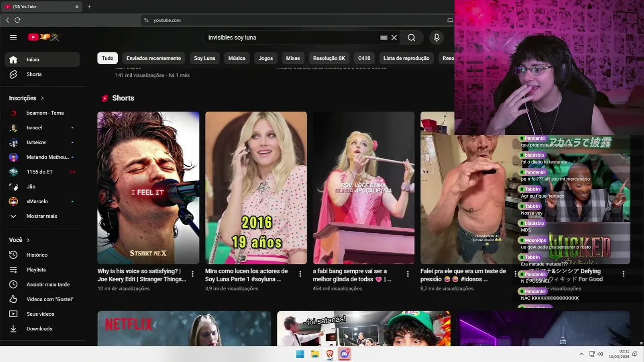Select the Música filter chip

point(236,58)
